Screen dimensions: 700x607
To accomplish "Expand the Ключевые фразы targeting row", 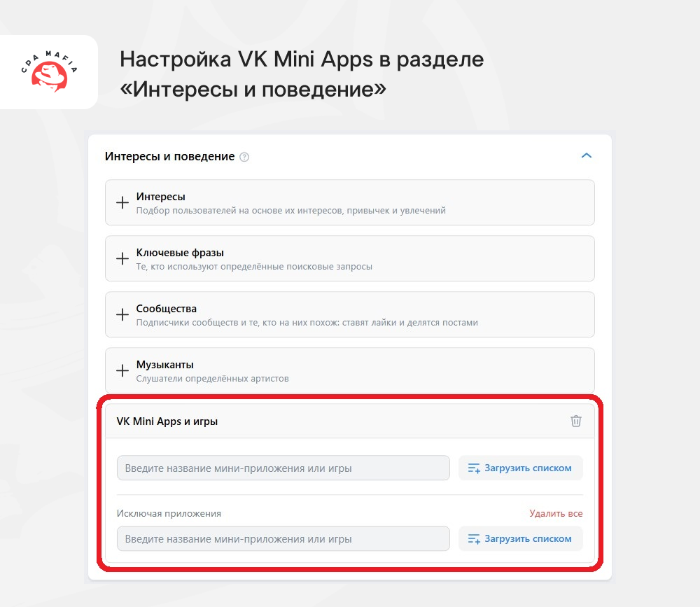I will pos(349,258).
